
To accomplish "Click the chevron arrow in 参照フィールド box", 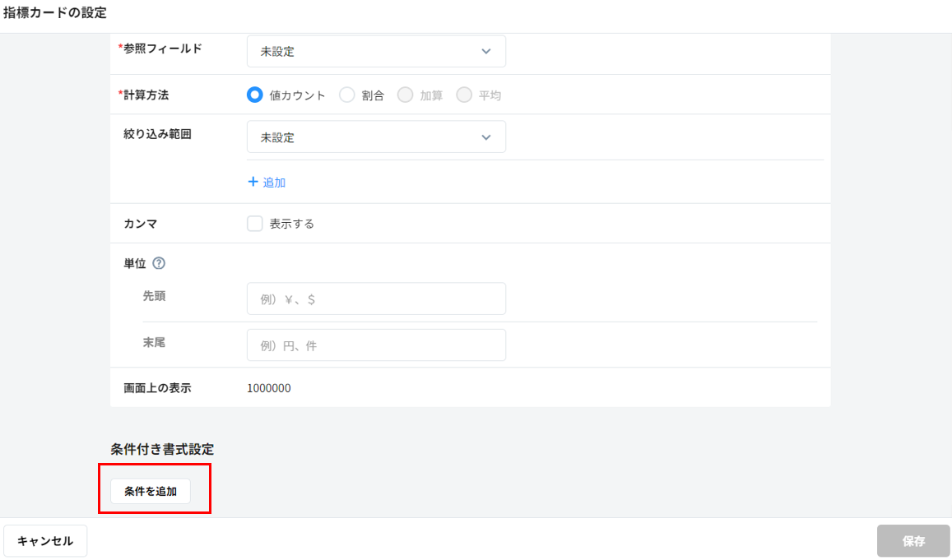I will (x=485, y=51).
